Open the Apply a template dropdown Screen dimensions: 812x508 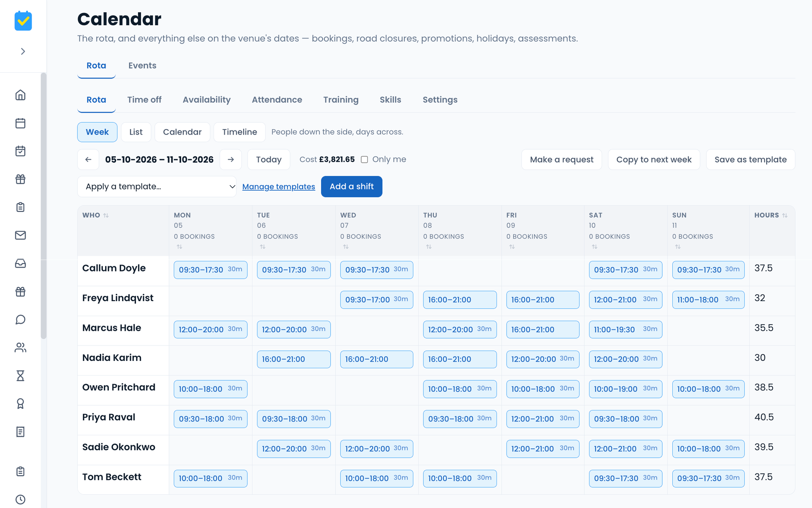click(x=157, y=187)
